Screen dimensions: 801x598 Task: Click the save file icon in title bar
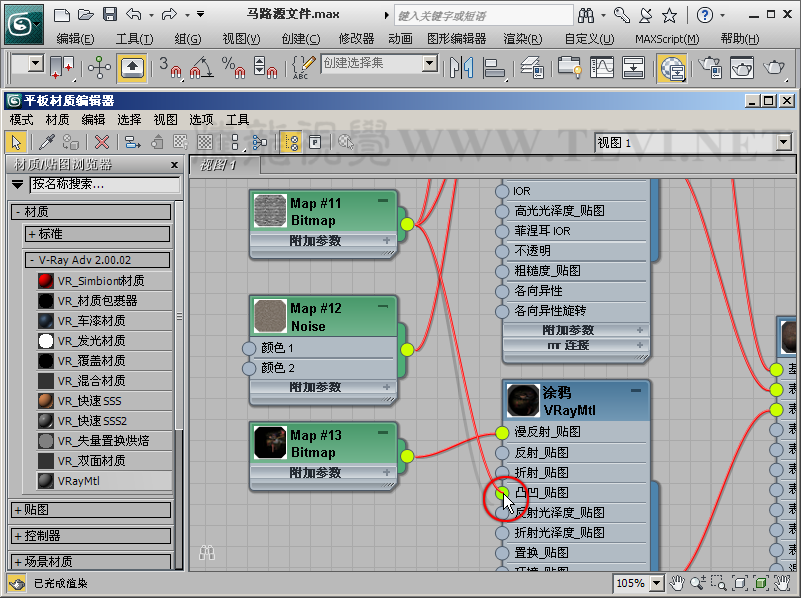(x=110, y=15)
